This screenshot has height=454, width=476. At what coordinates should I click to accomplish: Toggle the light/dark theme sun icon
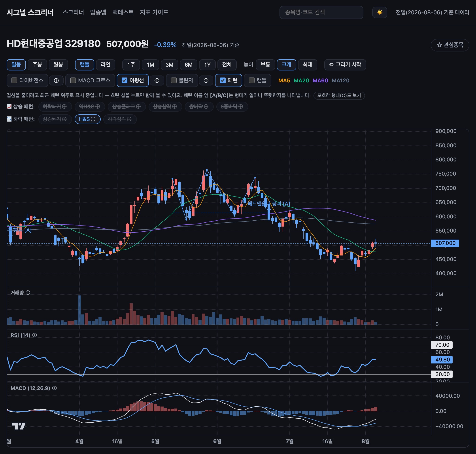(x=380, y=12)
